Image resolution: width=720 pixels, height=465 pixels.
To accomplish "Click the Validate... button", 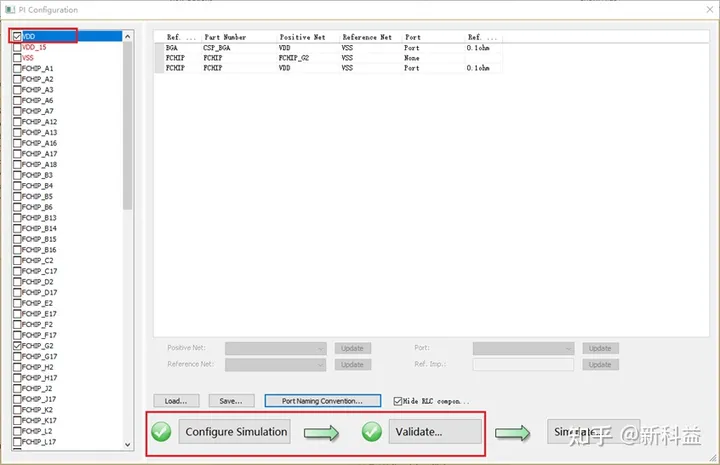I will coord(435,431).
